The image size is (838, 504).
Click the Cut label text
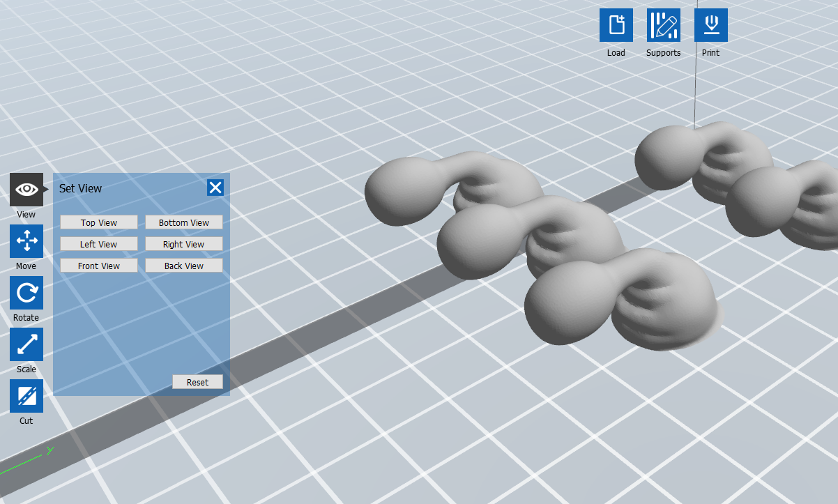coord(26,421)
